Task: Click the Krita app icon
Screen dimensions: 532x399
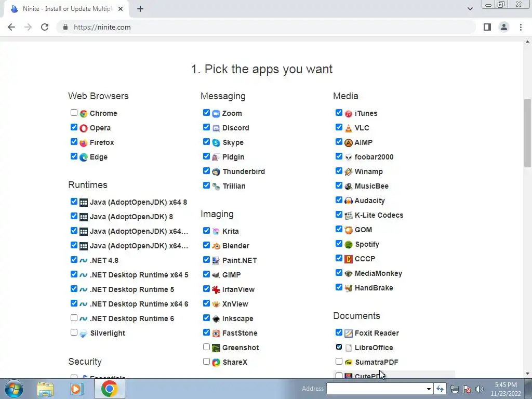Action: (x=216, y=231)
